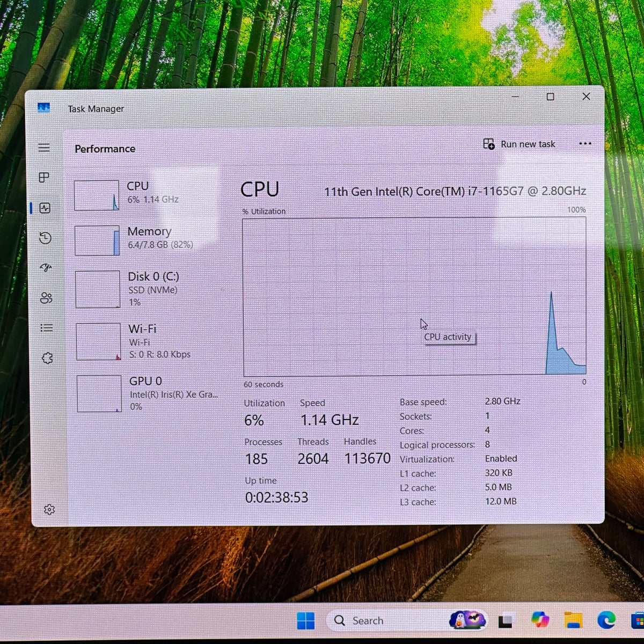Open the Processes page icon

45,177
